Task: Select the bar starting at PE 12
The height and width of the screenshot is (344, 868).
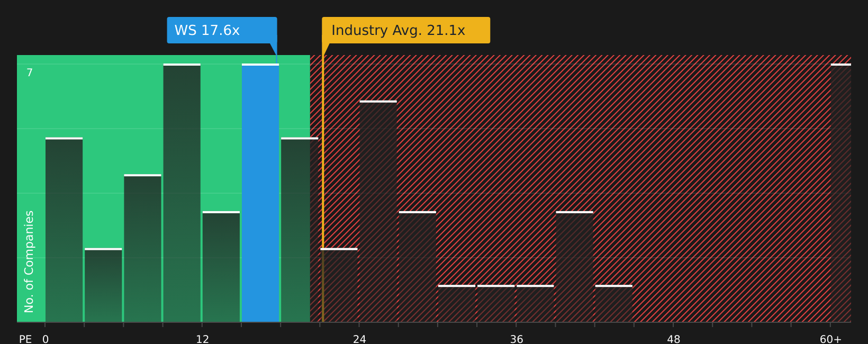Action: 221,267
